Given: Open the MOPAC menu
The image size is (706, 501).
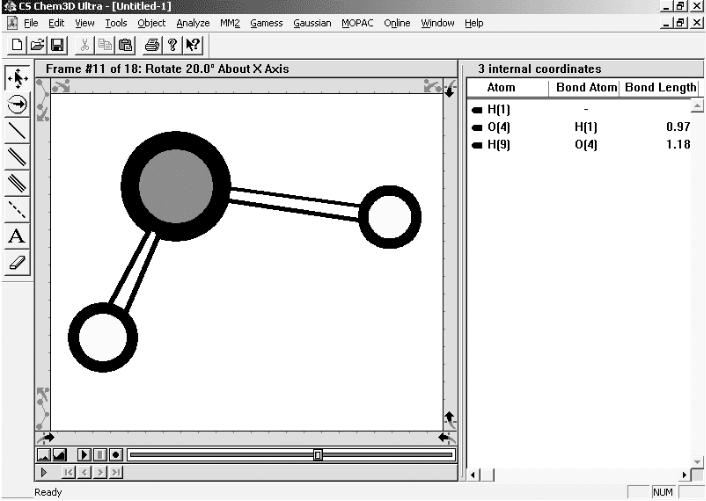Looking at the screenshot, I should (x=358, y=23).
